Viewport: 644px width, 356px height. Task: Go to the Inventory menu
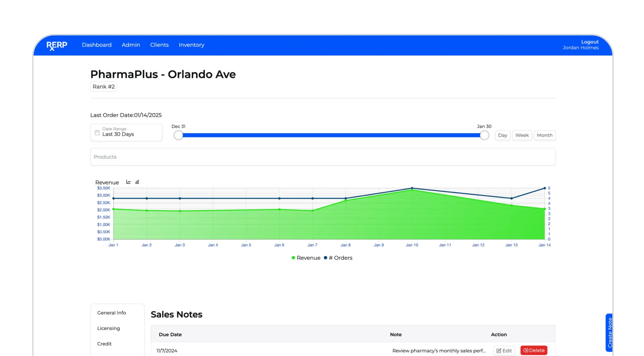191,45
